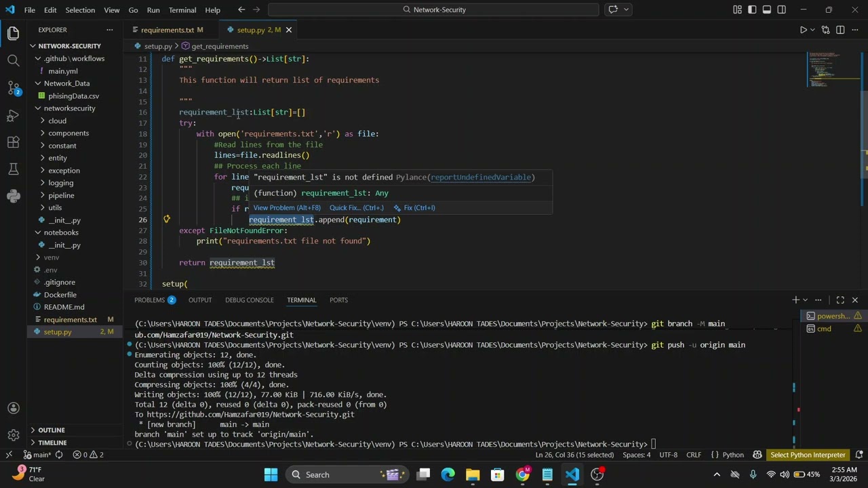This screenshot has width=868, height=488.
Task: Maximize the terminal panel size
Action: tap(840, 300)
